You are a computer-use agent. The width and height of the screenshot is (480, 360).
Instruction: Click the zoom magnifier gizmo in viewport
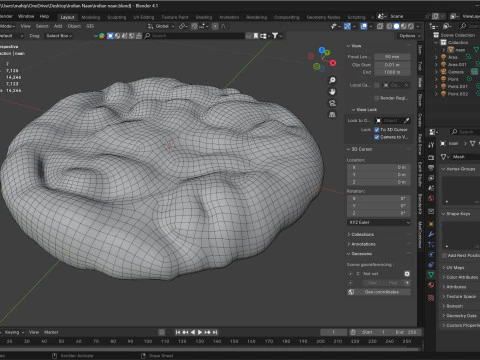tap(332, 80)
